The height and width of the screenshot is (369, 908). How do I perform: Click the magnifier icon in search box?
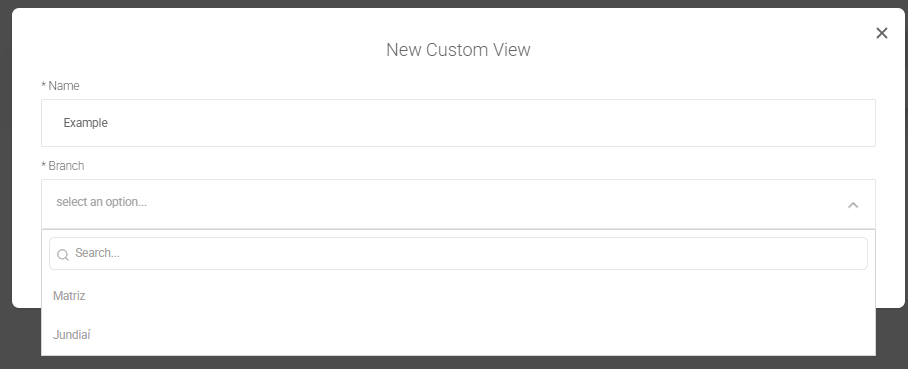click(63, 254)
